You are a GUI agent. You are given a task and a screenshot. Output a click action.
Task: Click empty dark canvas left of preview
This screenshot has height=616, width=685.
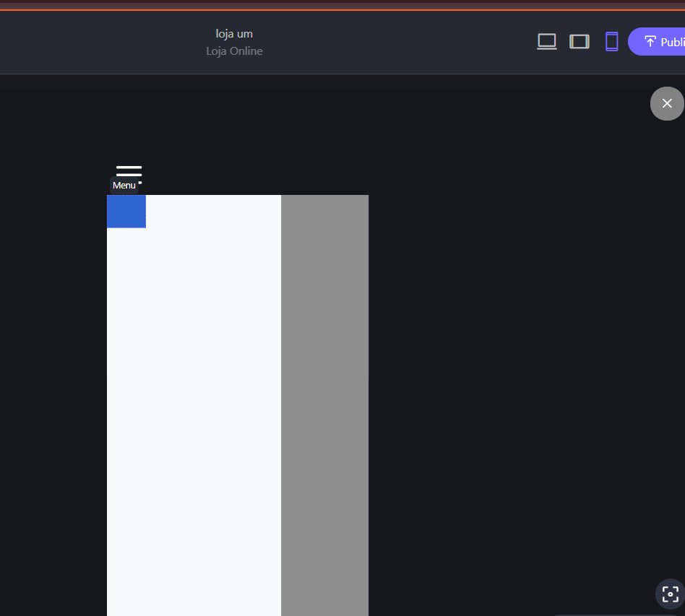51,361
